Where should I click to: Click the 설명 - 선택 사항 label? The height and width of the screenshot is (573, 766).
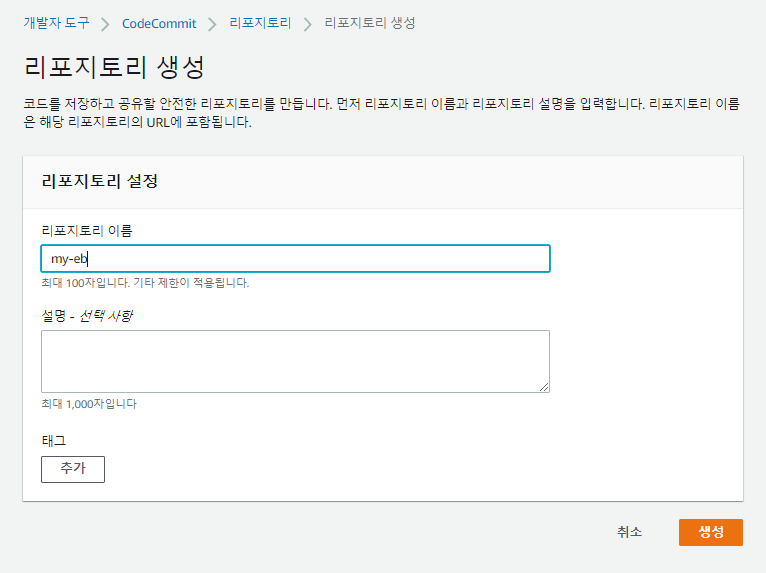[x=87, y=316]
